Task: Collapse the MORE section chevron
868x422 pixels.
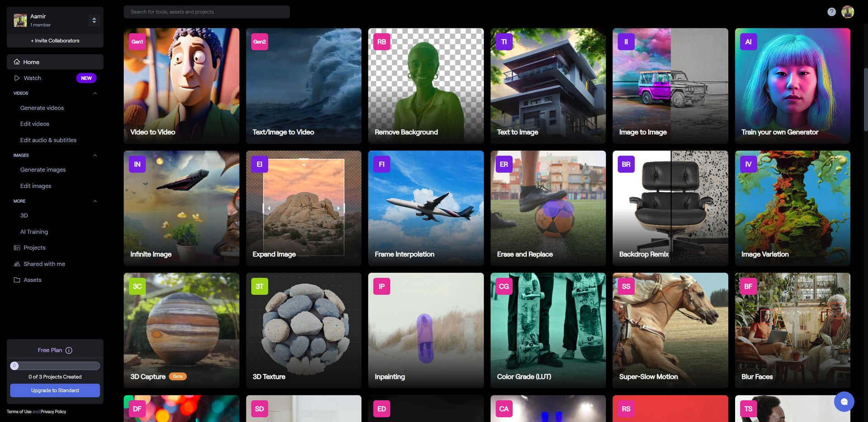Action: tap(95, 201)
